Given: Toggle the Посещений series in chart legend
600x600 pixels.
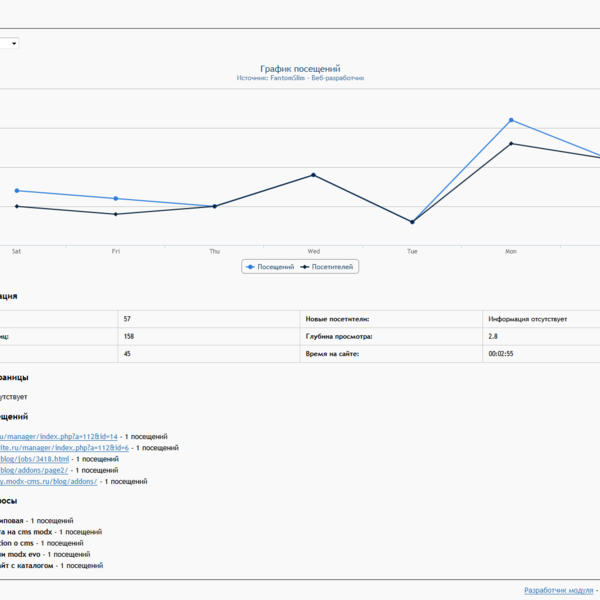Looking at the screenshot, I should click(x=270, y=267).
